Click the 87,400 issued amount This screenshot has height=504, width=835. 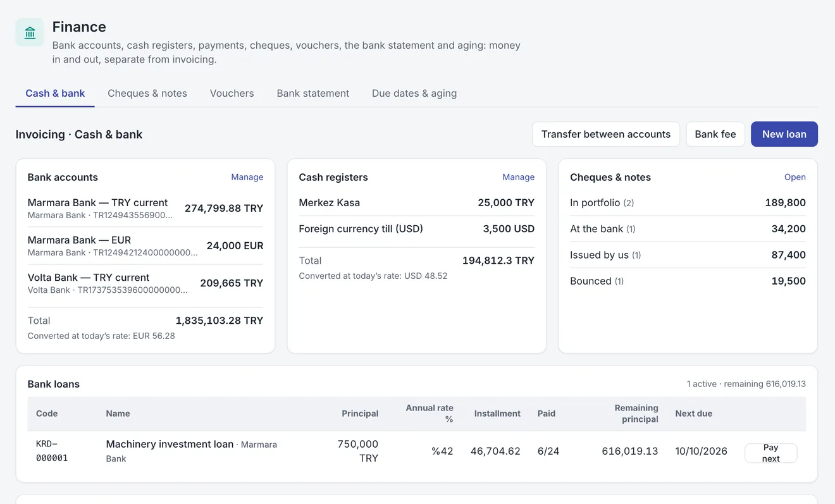tap(788, 255)
